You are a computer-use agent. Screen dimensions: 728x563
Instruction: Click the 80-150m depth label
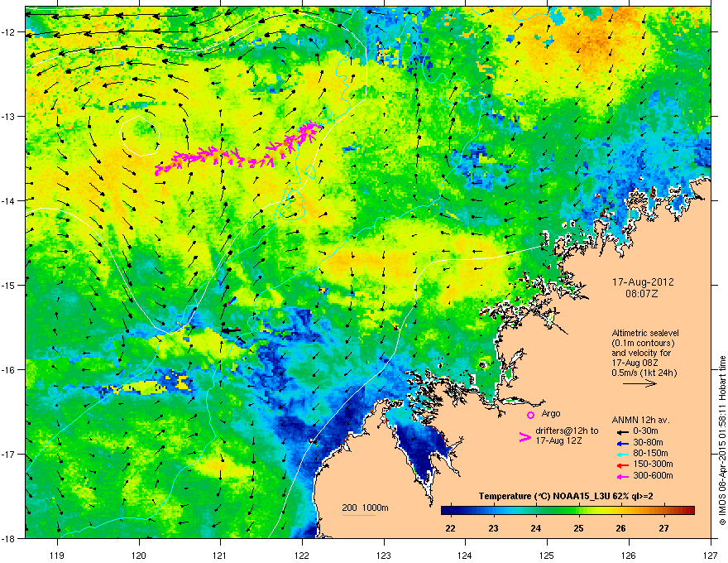tap(650, 454)
